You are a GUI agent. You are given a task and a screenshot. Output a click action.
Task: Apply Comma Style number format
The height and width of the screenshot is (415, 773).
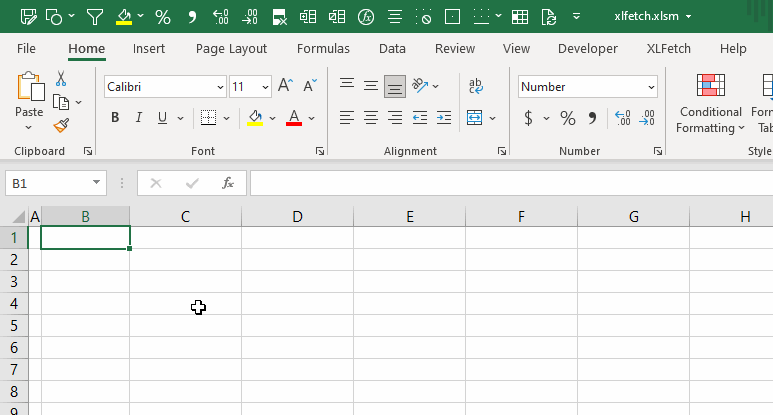[x=592, y=118]
